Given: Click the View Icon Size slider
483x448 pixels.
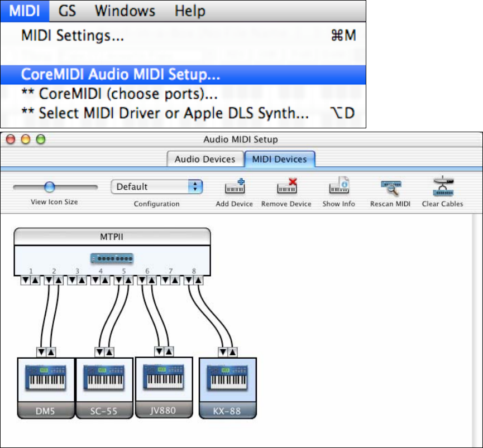Looking at the screenshot, I should pos(50,187).
